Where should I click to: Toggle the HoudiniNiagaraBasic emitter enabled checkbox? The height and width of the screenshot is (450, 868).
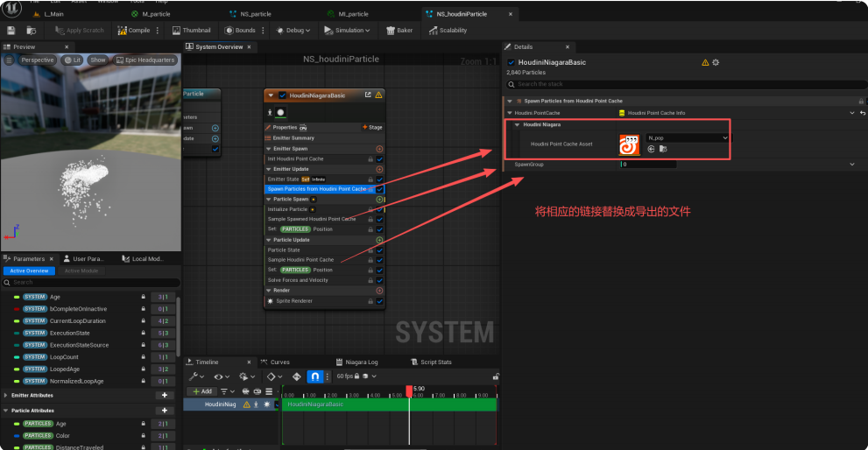click(x=283, y=95)
